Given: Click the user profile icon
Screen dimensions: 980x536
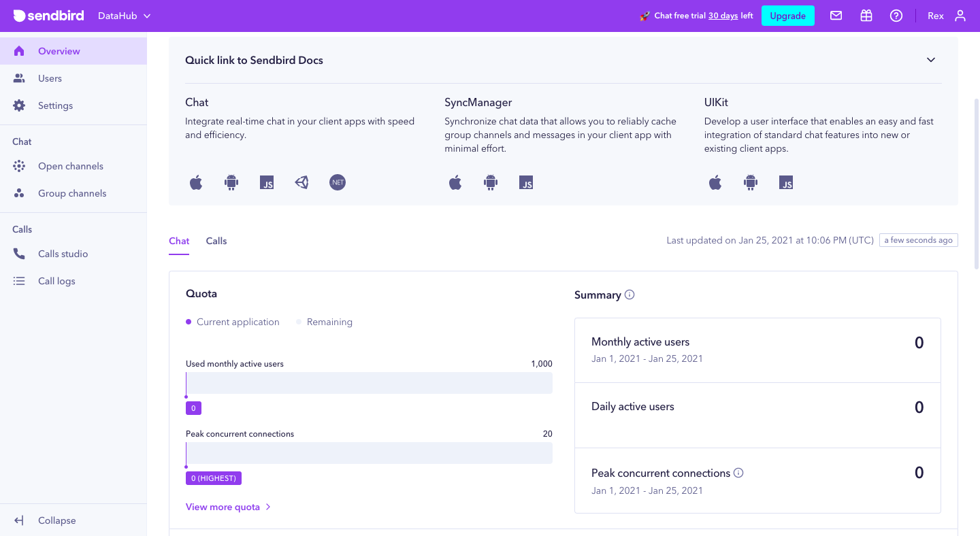Looking at the screenshot, I should (x=960, y=16).
